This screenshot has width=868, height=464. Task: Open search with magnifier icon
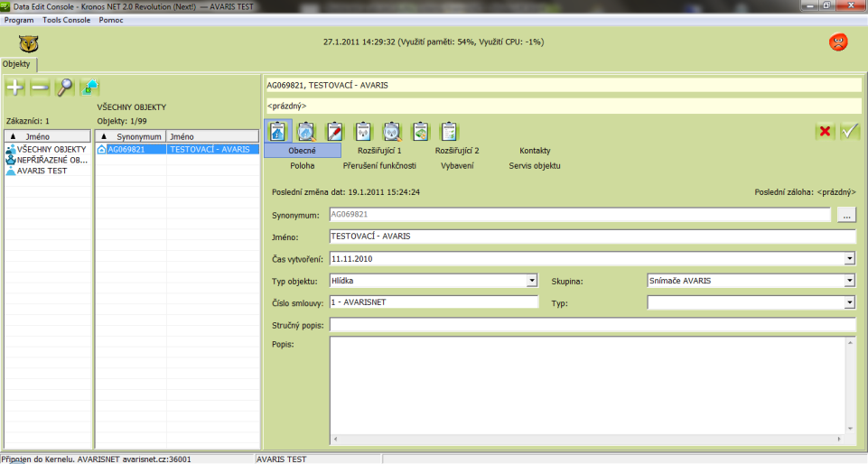point(65,88)
